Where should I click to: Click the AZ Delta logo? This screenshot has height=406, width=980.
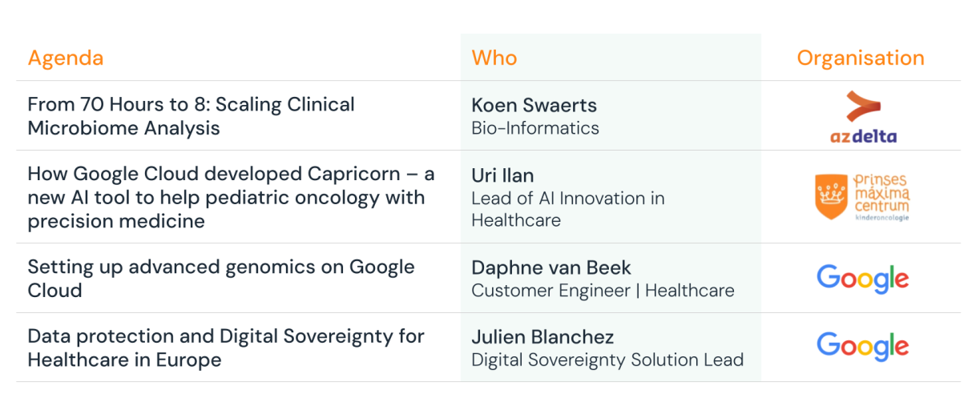[x=863, y=117]
